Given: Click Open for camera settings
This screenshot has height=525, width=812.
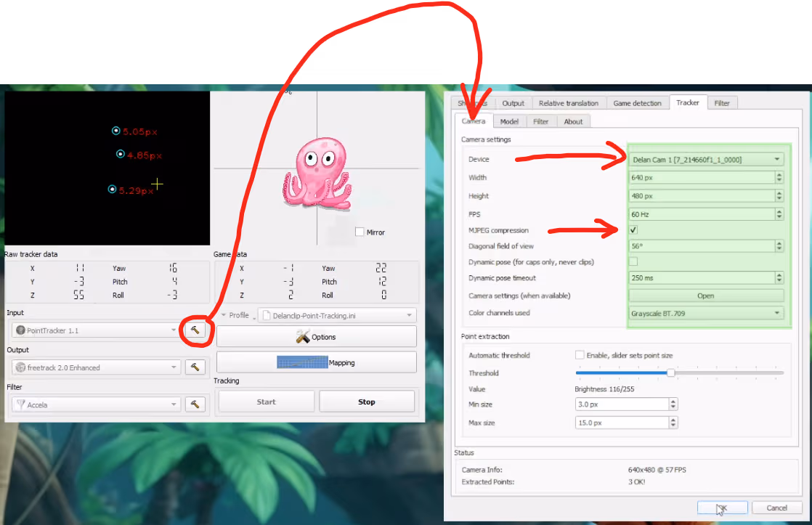Looking at the screenshot, I should point(705,296).
